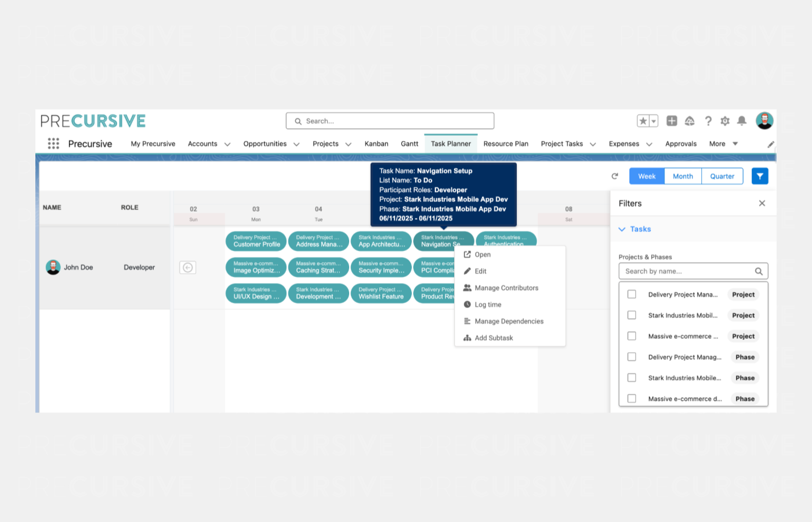The height and width of the screenshot is (522, 812).
Task: Select the Log time clock icon
Action: 467,304
